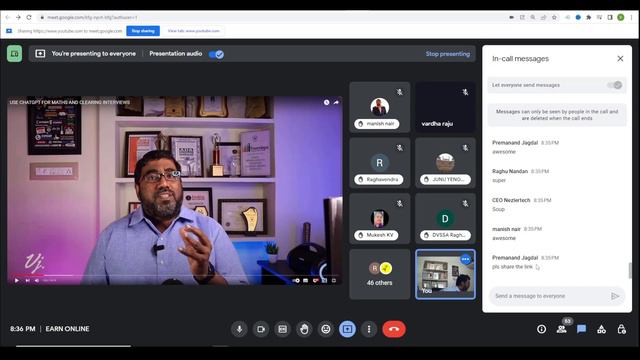Skip to next video in YouTube player
This screenshot has height=360, width=640.
27,280
